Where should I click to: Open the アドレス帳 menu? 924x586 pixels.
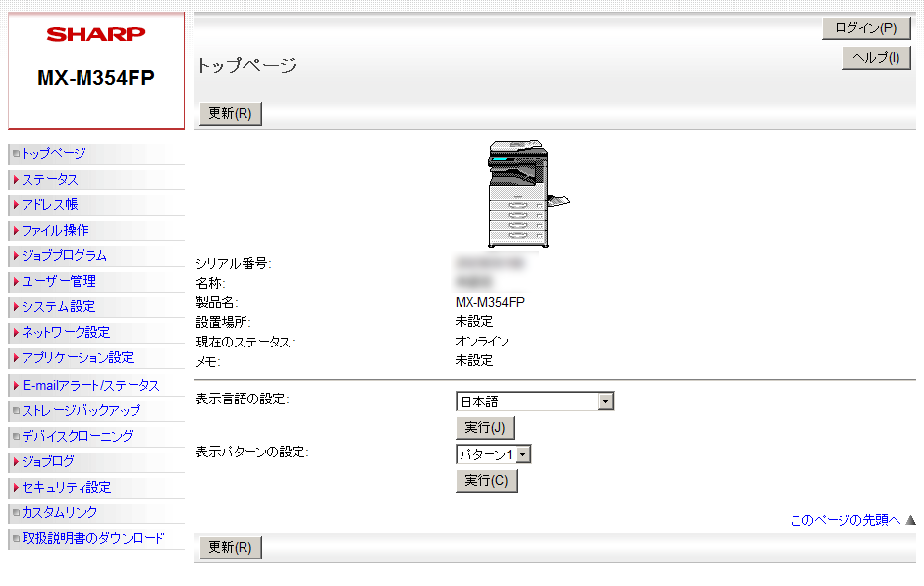click(49, 204)
